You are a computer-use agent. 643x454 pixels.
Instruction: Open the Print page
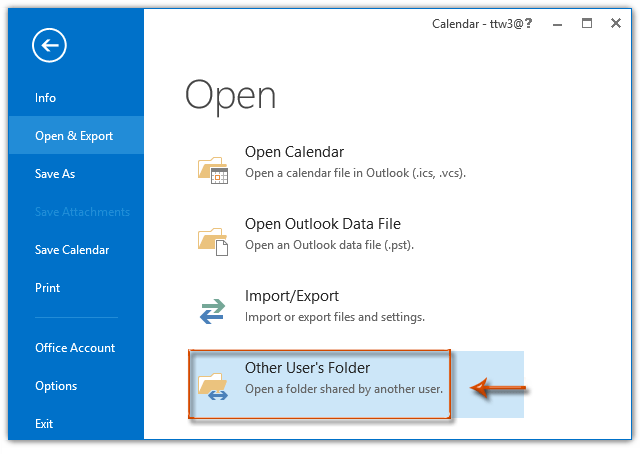point(48,288)
